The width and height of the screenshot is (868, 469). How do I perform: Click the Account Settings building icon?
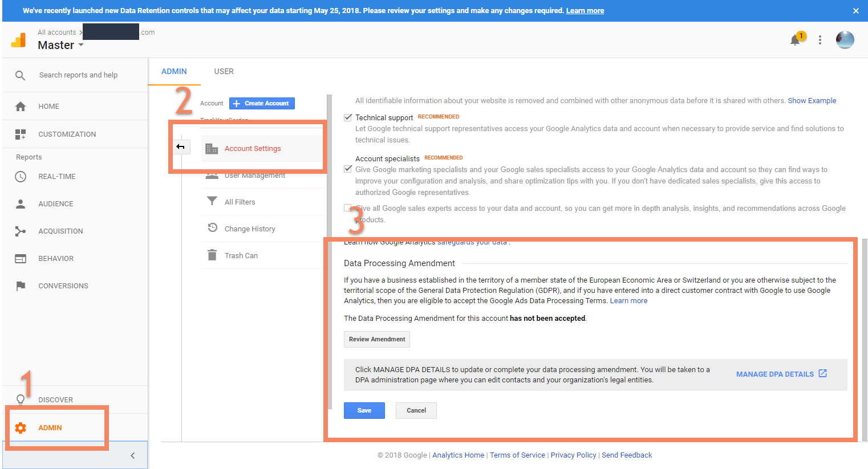coord(212,149)
